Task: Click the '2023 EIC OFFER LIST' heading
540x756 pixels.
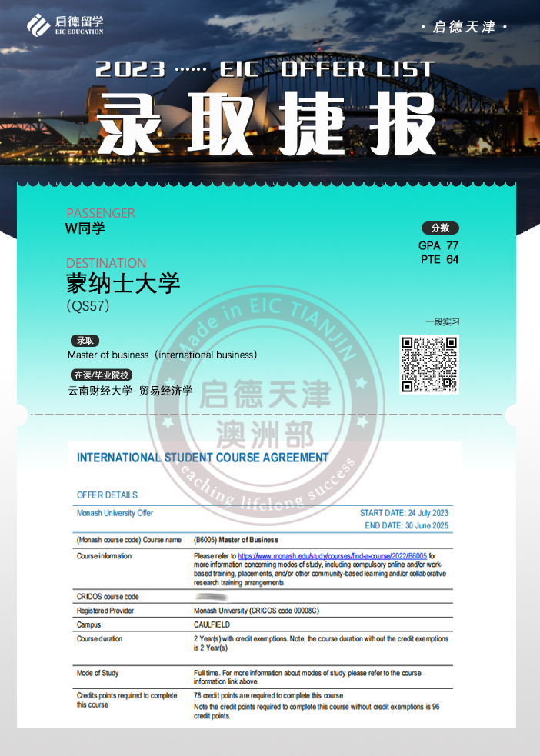Action: coord(265,69)
